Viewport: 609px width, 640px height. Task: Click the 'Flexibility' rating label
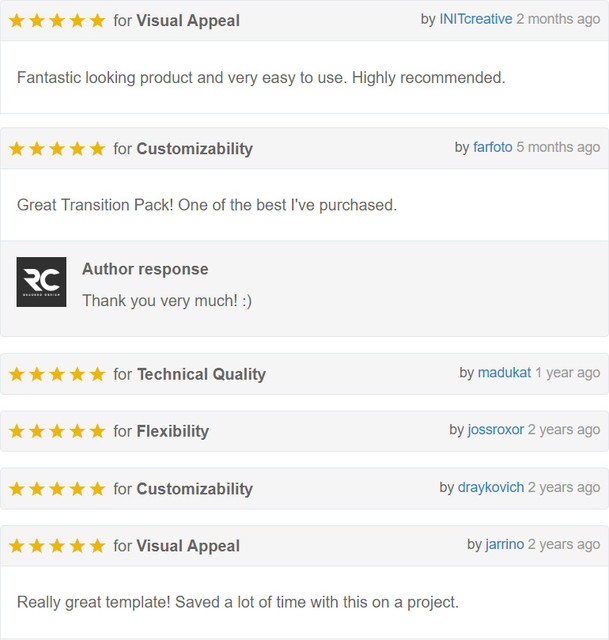pyautogui.click(x=173, y=431)
